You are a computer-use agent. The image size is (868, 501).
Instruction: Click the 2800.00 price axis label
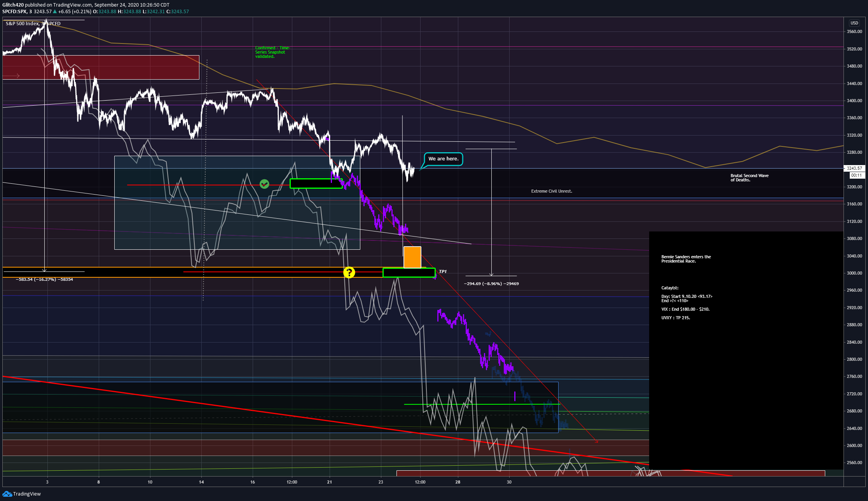854,359
